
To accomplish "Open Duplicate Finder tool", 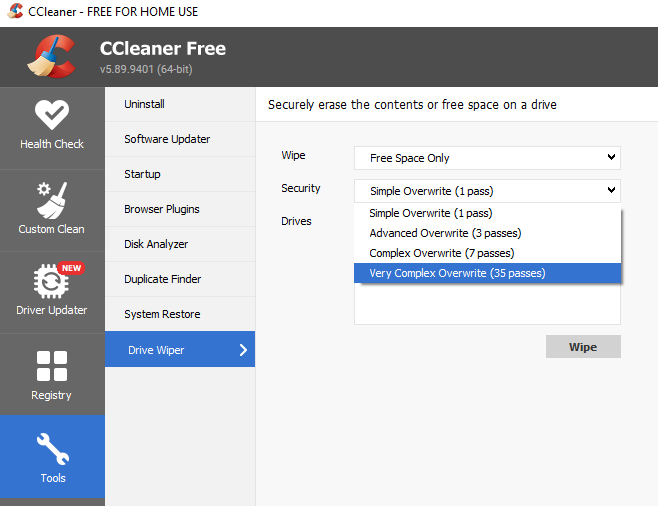I will tap(180, 279).
